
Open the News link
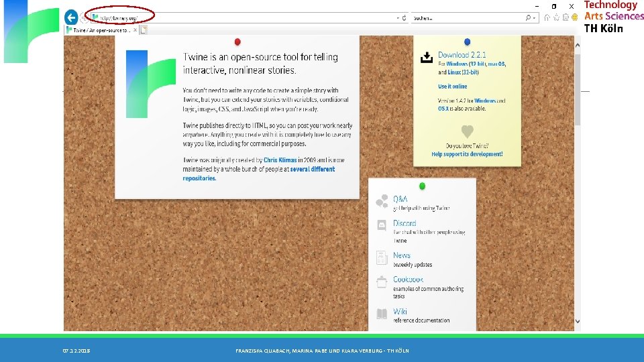(402, 255)
